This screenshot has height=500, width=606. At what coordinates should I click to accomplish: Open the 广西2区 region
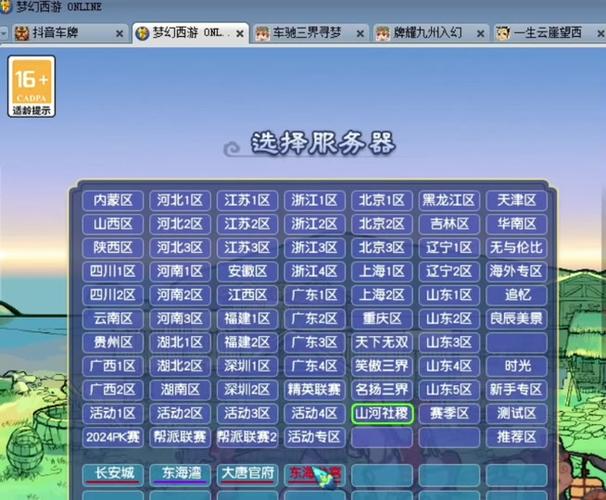coord(113,389)
